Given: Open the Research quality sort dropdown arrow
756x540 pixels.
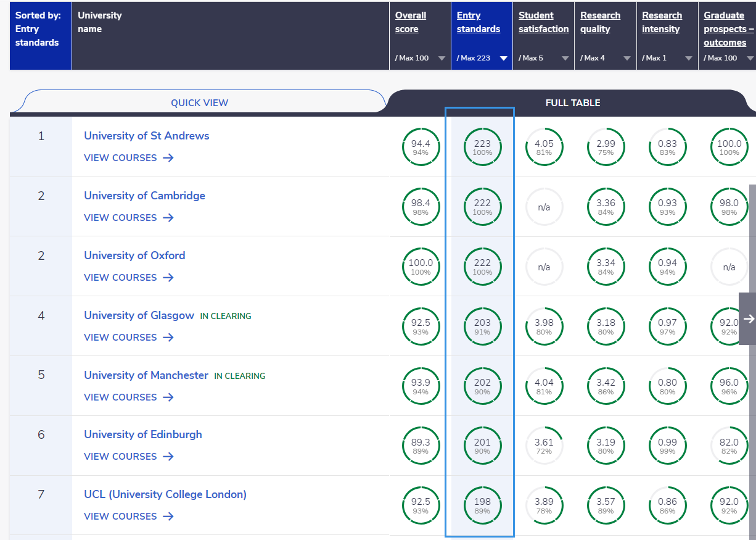Looking at the screenshot, I should click(x=627, y=59).
